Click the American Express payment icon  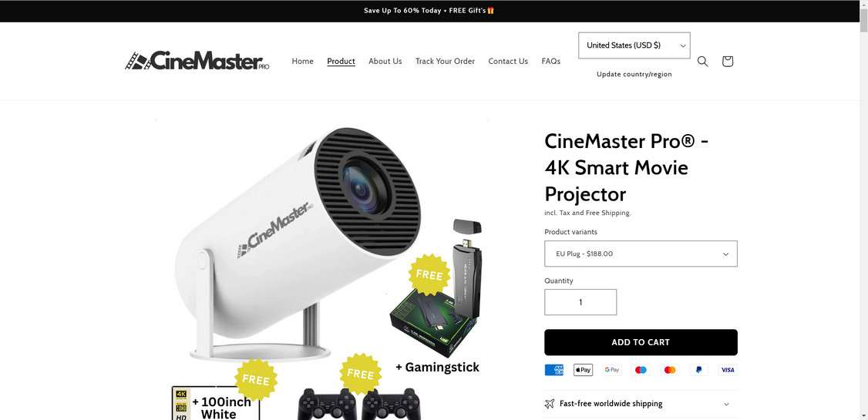click(x=554, y=370)
